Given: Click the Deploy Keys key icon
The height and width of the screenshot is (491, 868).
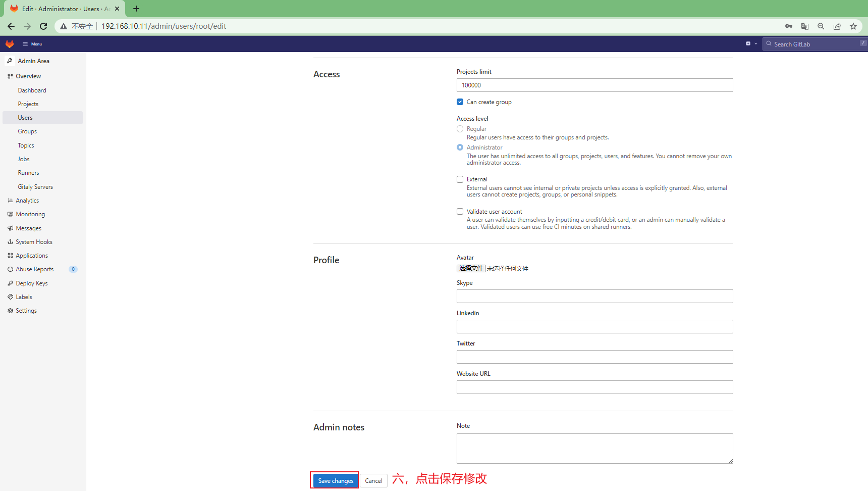Looking at the screenshot, I should (10, 283).
